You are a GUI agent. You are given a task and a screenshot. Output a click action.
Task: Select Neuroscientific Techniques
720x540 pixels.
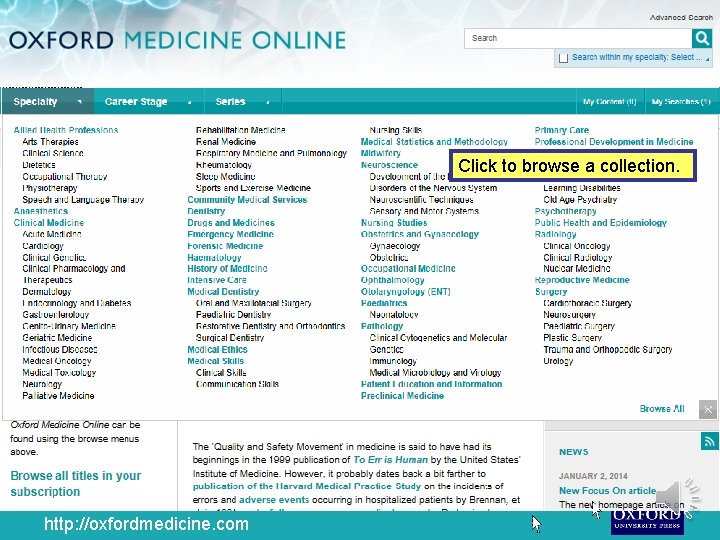tap(421, 199)
